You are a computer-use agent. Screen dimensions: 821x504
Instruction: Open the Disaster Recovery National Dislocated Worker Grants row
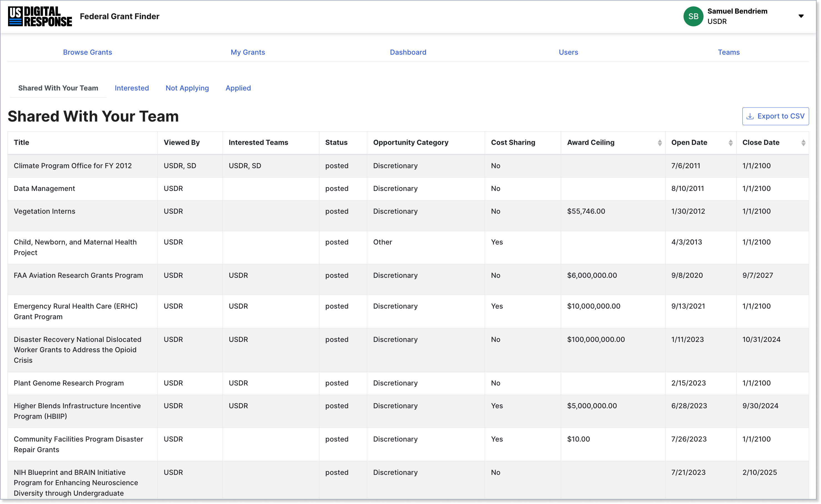[x=408, y=350]
